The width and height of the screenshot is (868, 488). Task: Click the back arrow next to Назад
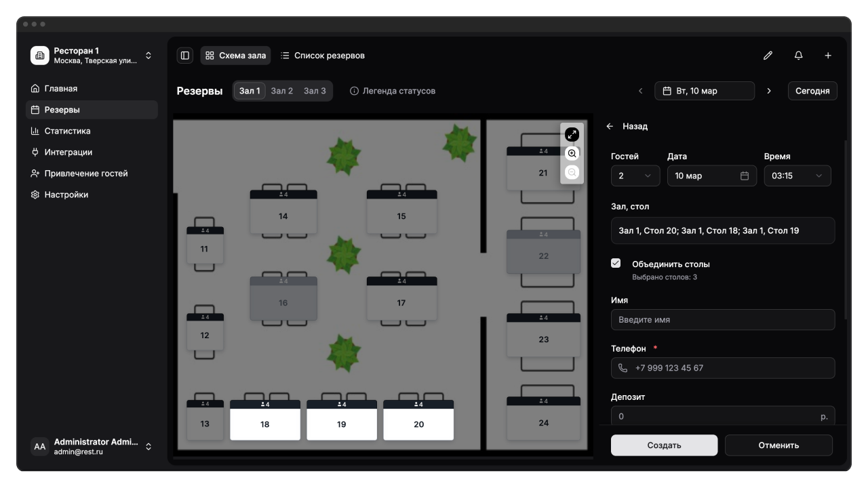(610, 127)
